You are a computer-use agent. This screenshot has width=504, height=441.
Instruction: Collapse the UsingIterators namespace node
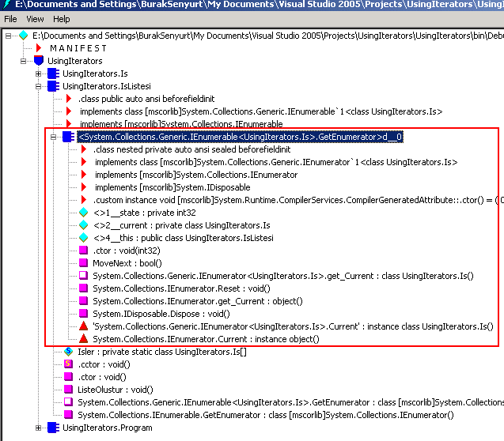click(23, 61)
